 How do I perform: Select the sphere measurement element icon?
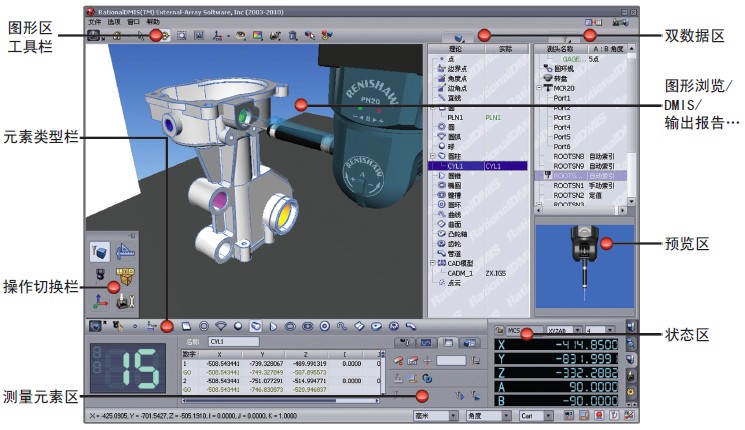point(238,326)
